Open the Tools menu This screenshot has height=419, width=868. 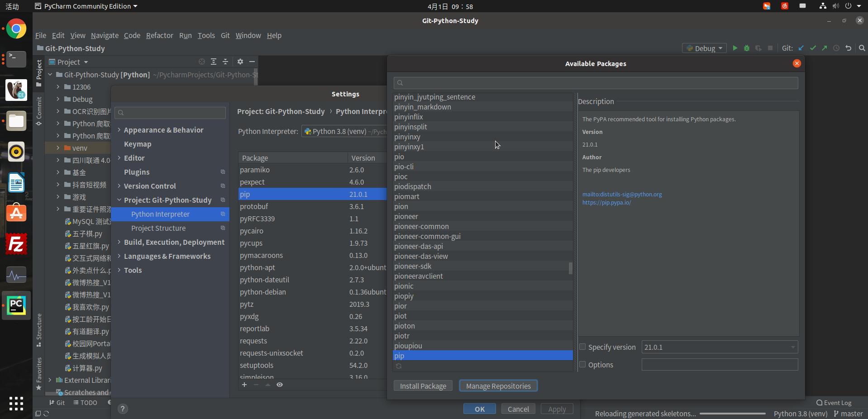point(206,35)
